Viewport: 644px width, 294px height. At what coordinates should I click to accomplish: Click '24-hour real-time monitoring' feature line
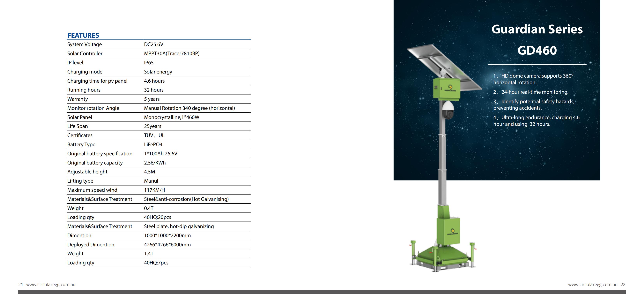click(x=531, y=92)
